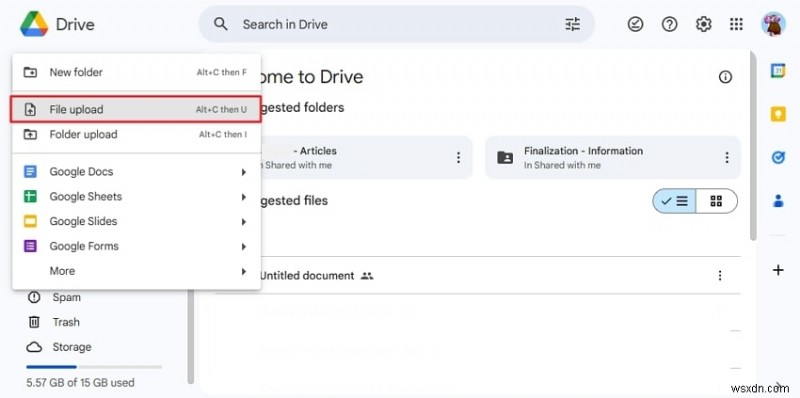
Task: Choose File upload from menu
Action: pyautogui.click(x=136, y=109)
